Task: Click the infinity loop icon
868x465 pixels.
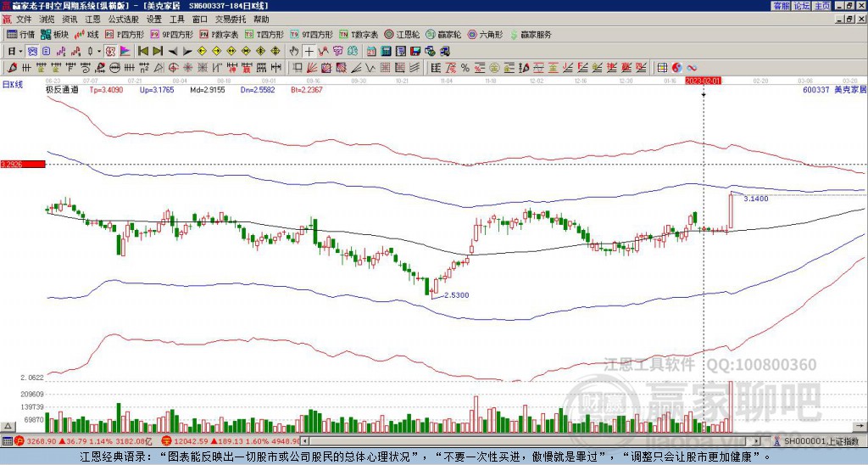Action: pos(692,68)
